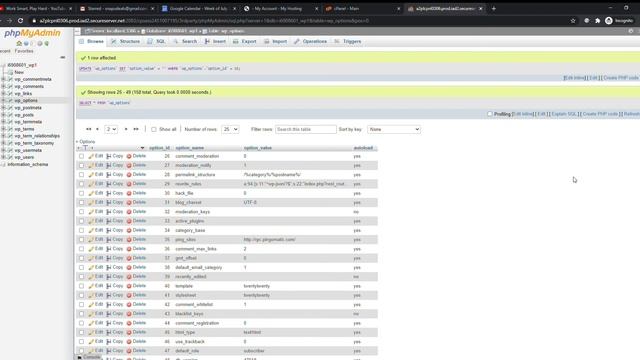Open the wp_postmeta table
Viewport: 640px width, 360px height.
click(28, 108)
